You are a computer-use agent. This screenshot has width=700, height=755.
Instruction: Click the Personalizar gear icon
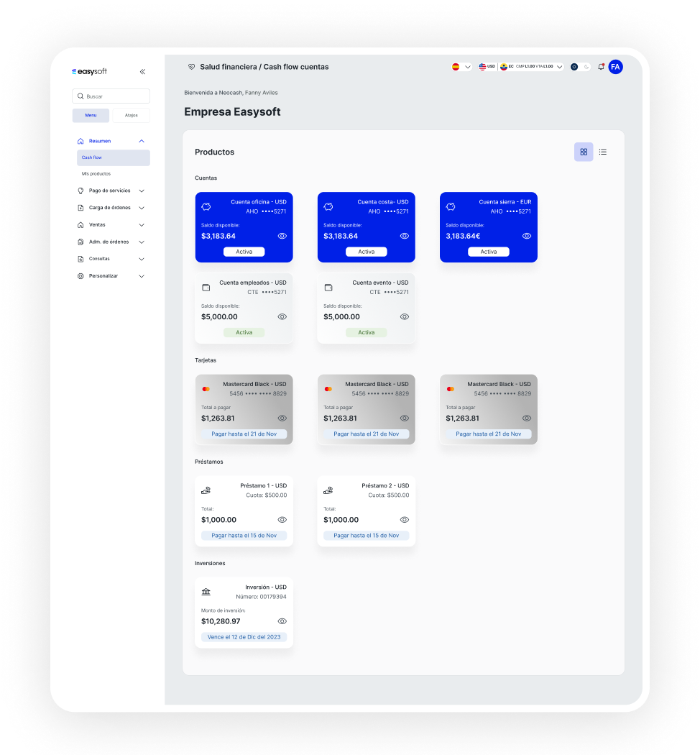pyautogui.click(x=80, y=276)
